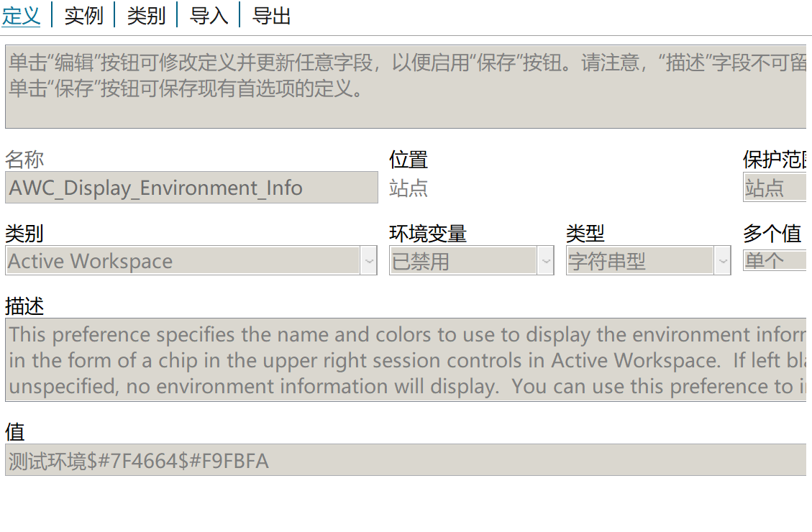展开"类型"下拉框的箭头图标
812x532 pixels.
(x=723, y=261)
